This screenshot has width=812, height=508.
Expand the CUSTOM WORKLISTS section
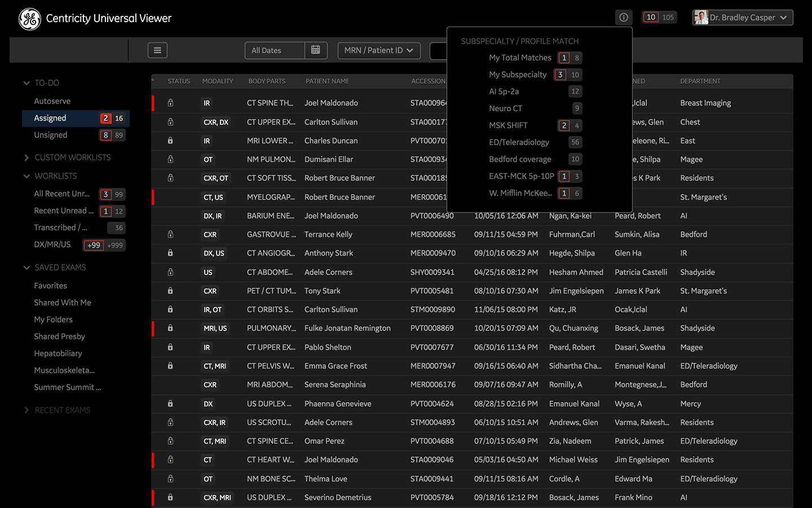coord(27,157)
